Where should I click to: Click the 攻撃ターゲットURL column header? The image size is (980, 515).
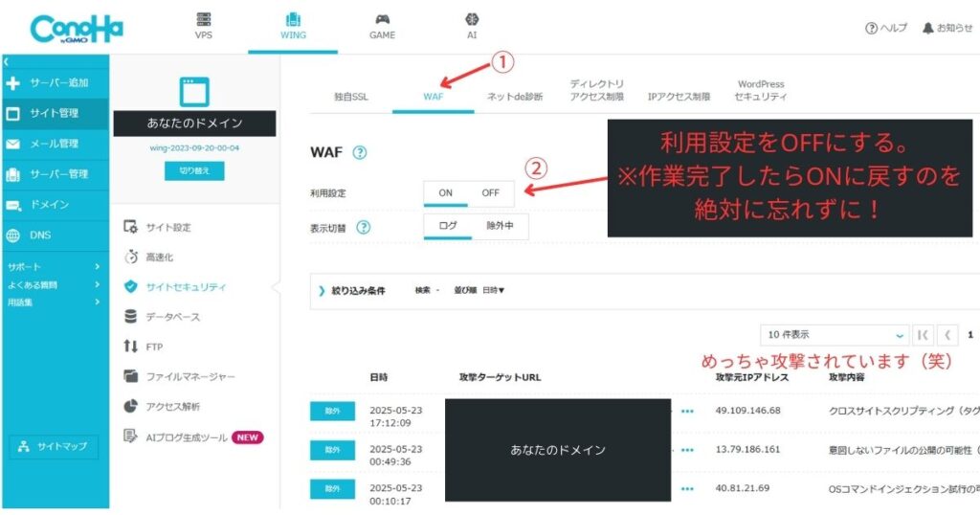pos(500,377)
